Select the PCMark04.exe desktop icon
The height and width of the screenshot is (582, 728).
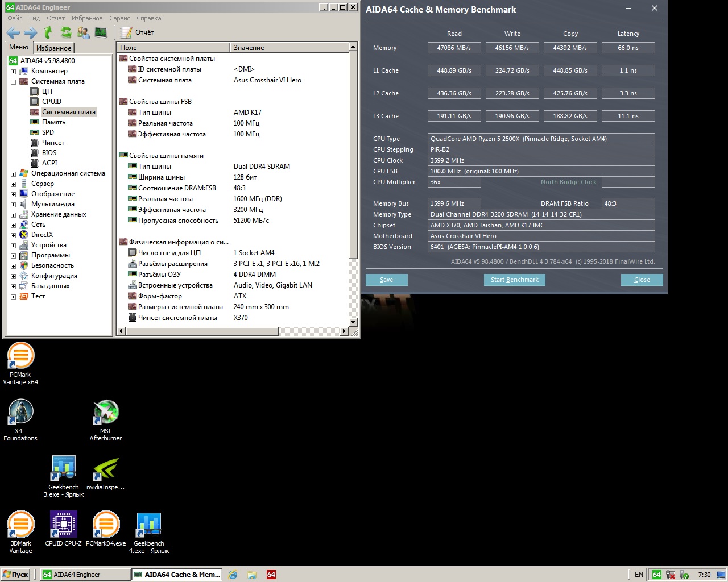click(106, 529)
